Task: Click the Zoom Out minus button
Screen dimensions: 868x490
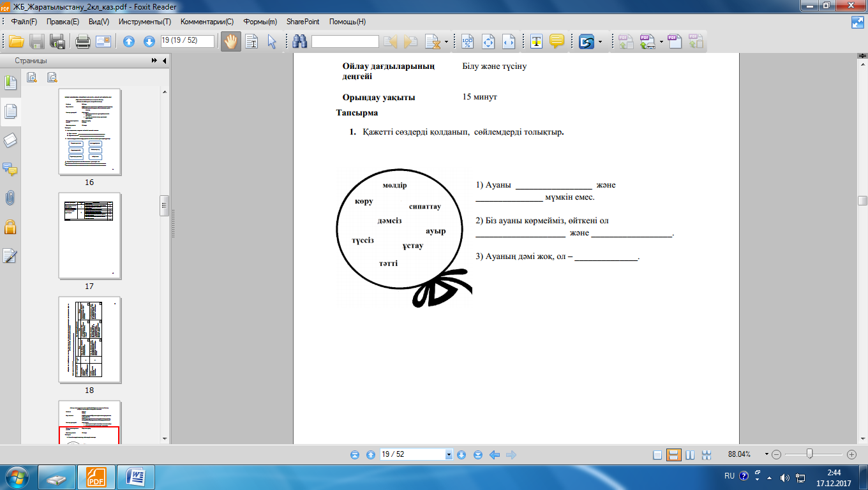Action: pos(777,454)
